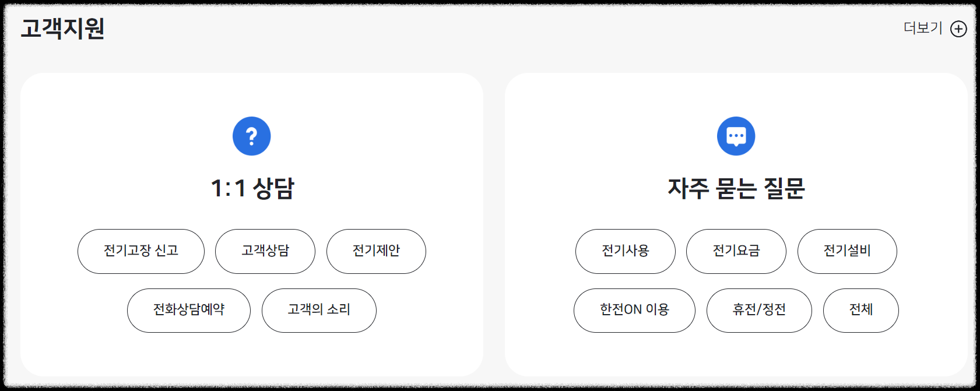Open the 고객상담 consultation option
Viewport: 980px width, 391px height.
tap(265, 251)
